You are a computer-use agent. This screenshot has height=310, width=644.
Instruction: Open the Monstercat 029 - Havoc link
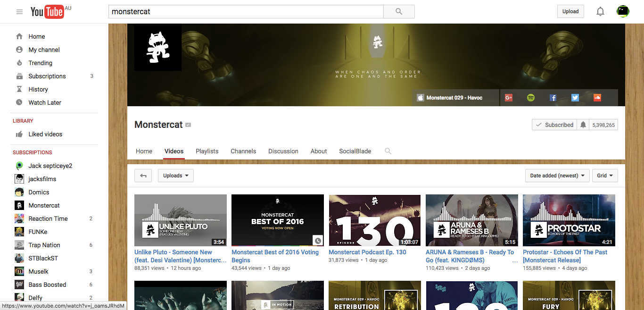(x=454, y=98)
